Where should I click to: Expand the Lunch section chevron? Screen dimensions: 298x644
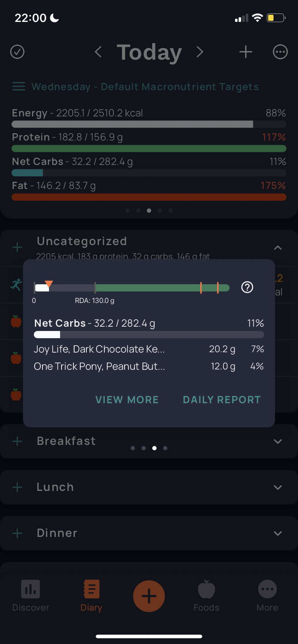click(x=278, y=487)
